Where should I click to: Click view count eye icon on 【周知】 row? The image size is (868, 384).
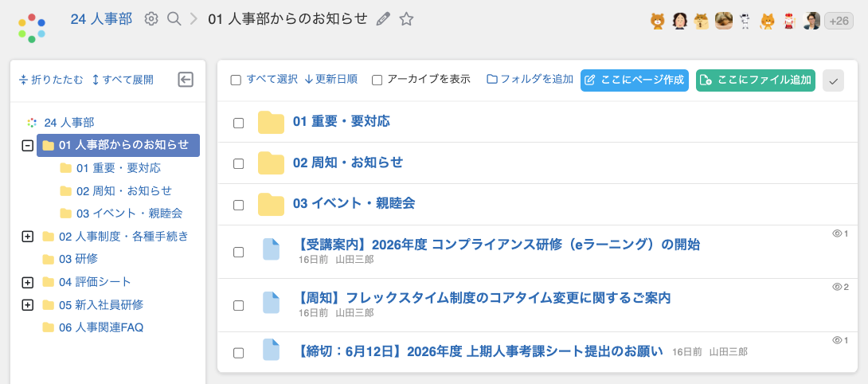tap(837, 287)
